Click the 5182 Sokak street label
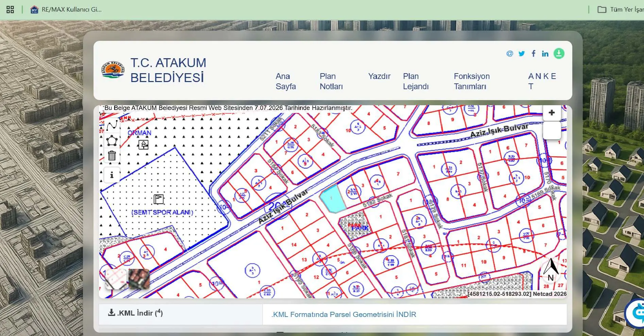Viewport: 644px width, 336px height. coord(377,200)
